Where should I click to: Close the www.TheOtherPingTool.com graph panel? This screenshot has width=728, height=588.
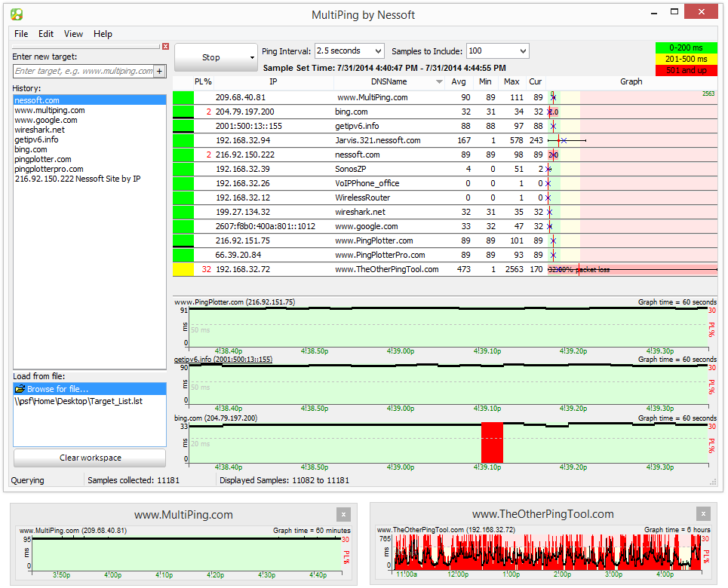pos(703,514)
